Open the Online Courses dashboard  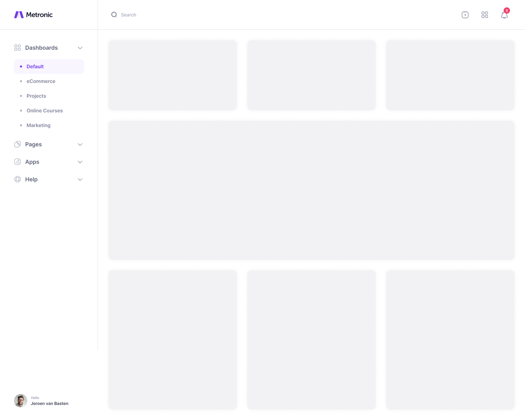click(45, 111)
